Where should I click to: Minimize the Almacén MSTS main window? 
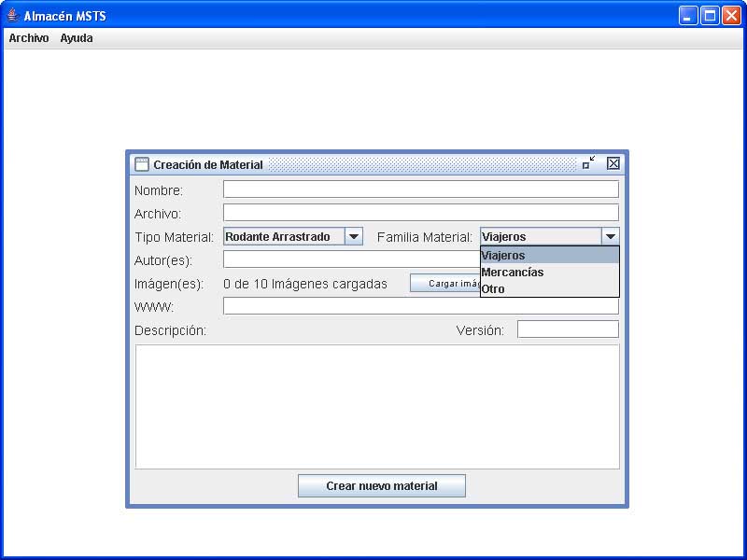[688, 16]
